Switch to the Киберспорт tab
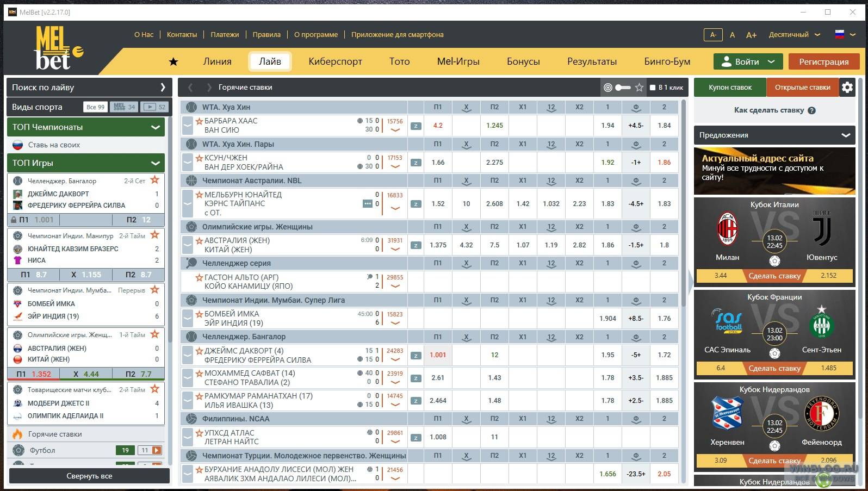Screen dimensions: 868x491 pos(335,61)
